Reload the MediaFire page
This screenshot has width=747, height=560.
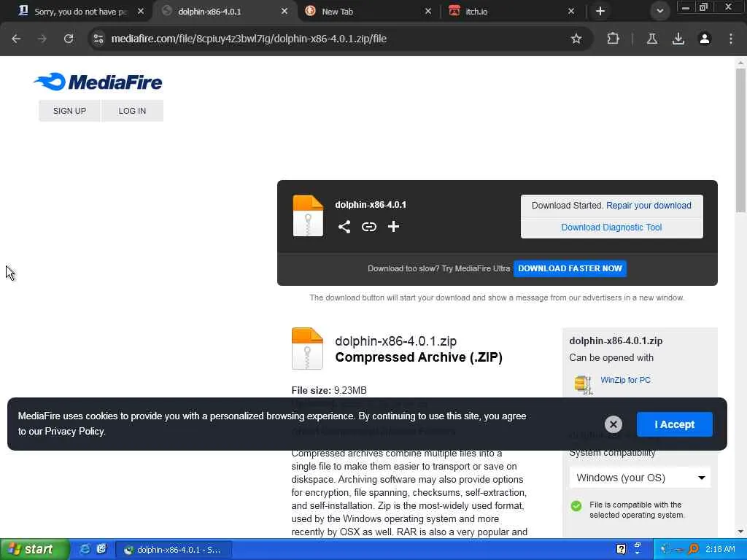point(69,39)
